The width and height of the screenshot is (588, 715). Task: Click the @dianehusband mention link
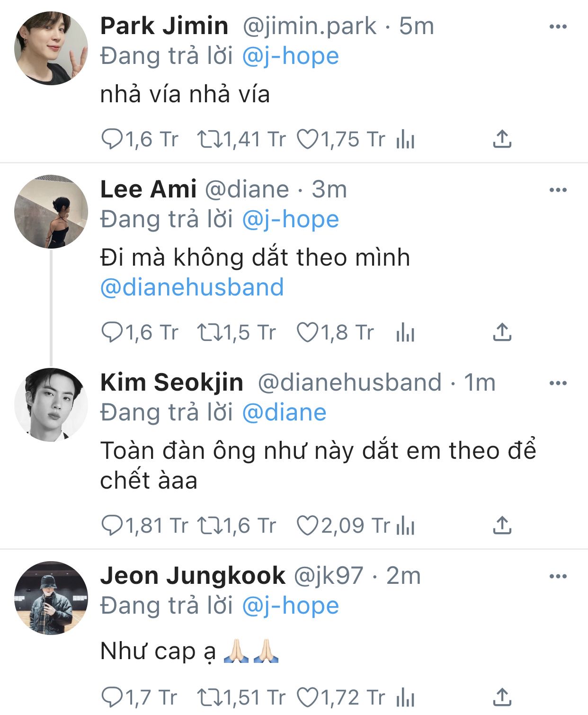192,287
